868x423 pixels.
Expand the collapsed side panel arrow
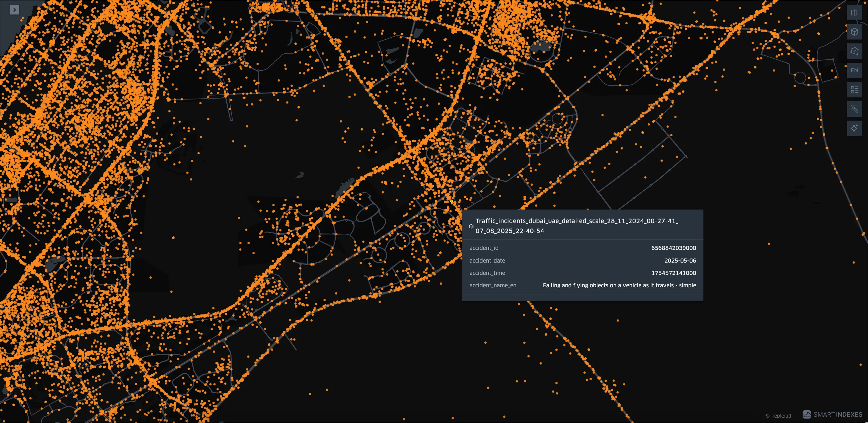14,10
